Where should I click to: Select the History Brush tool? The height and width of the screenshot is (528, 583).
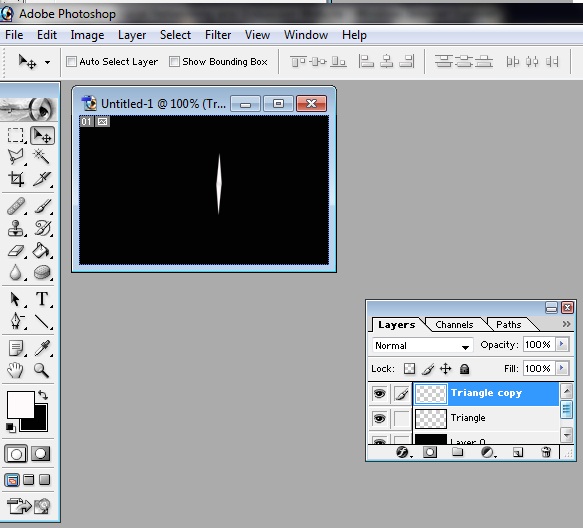pos(42,228)
